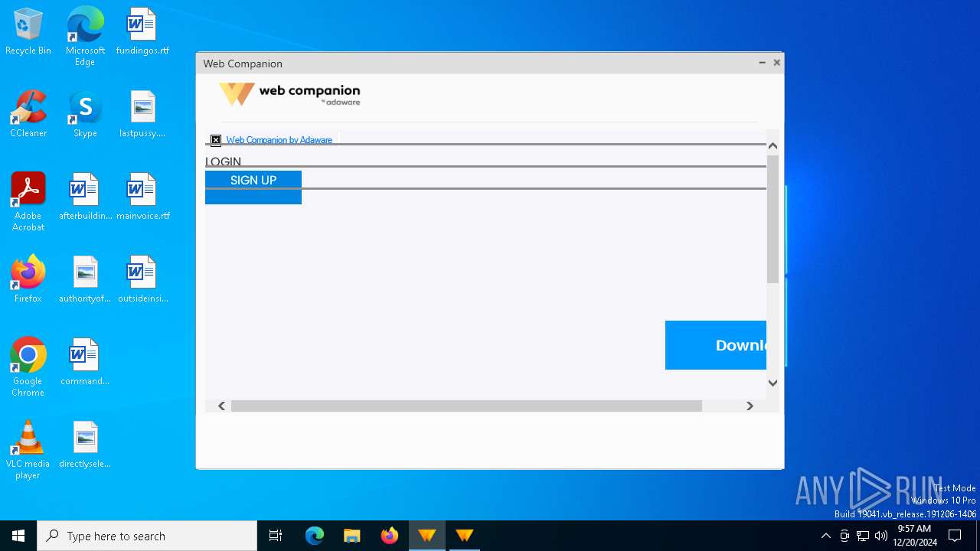
Task: Click the horizontal scrollbar left arrow
Action: tap(222, 406)
